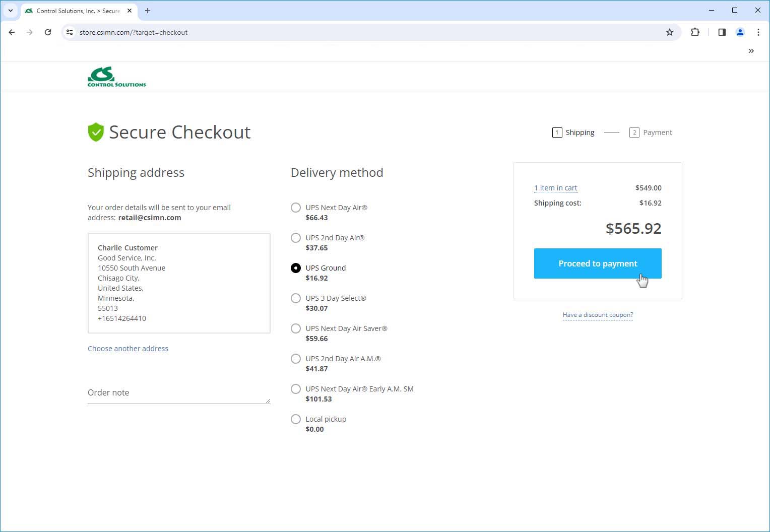Click the Proceed to payment button
Screen dimensions: 770x532
pyautogui.click(x=597, y=263)
